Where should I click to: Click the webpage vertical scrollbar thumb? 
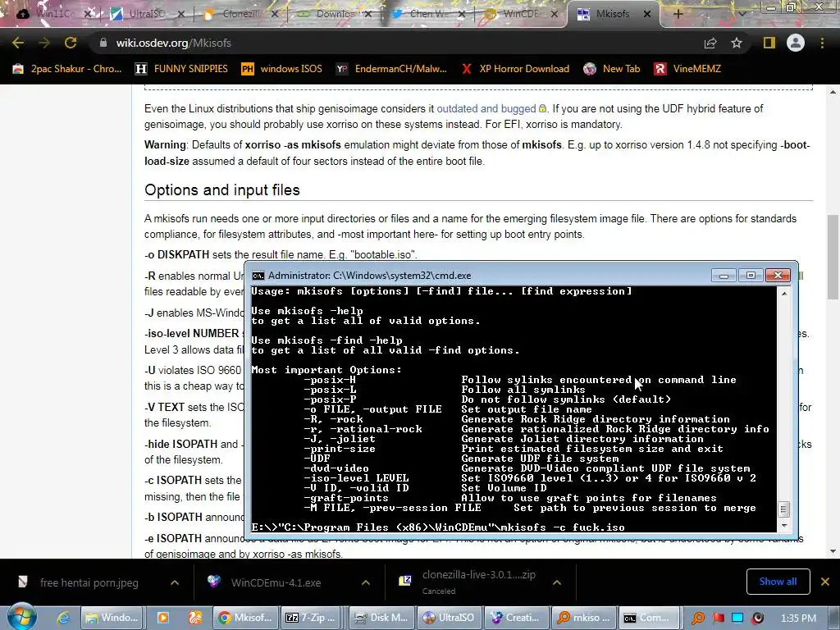coord(833,257)
